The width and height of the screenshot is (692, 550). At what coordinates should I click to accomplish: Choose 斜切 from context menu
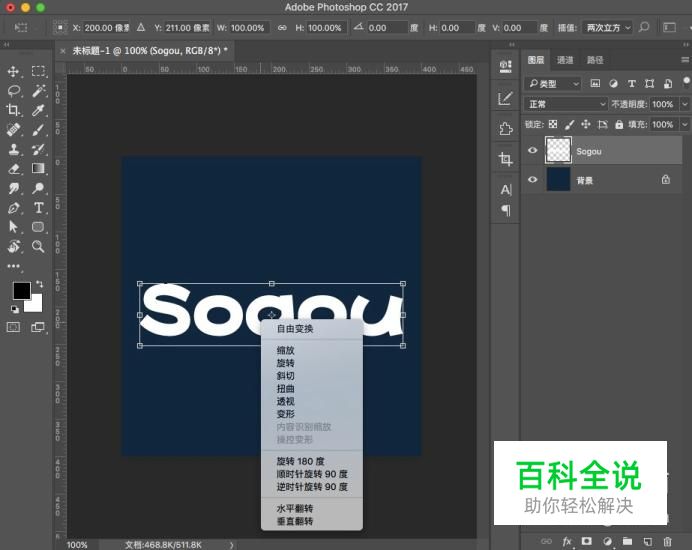[286, 376]
